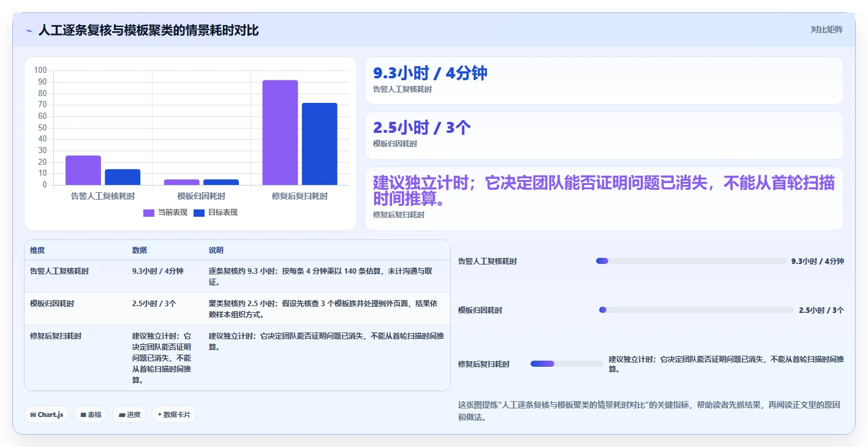Toggle the 当前表现 legend swatch
868x447 pixels.
[x=149, y=212]
